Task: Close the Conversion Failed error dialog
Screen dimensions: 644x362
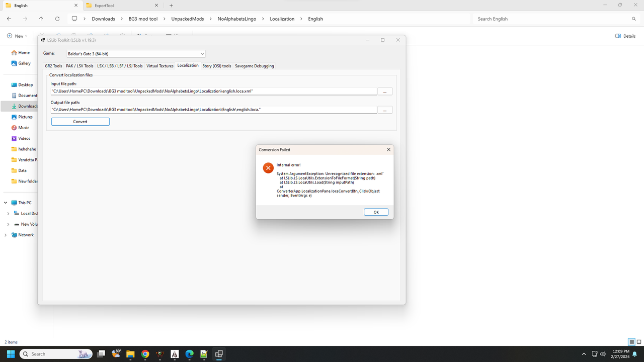Action: pyautogui.click(x=388, y=150)
